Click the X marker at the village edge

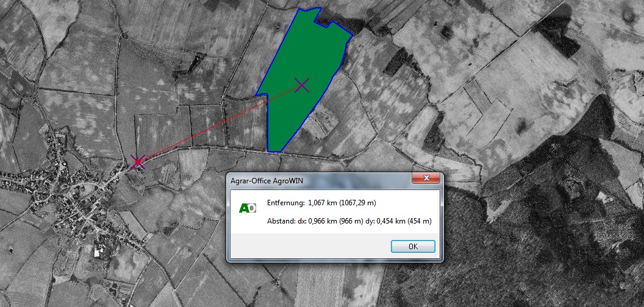click(138, 161)
